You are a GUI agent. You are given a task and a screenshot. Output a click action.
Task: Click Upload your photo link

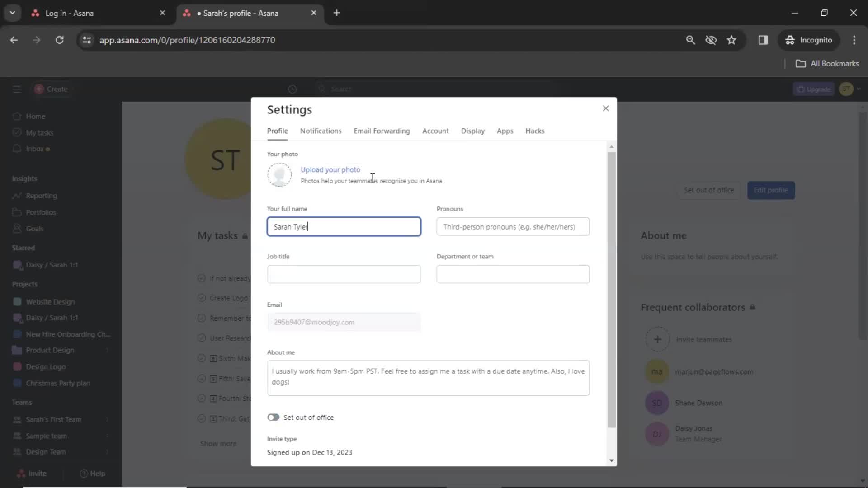(x=330, y=169)
